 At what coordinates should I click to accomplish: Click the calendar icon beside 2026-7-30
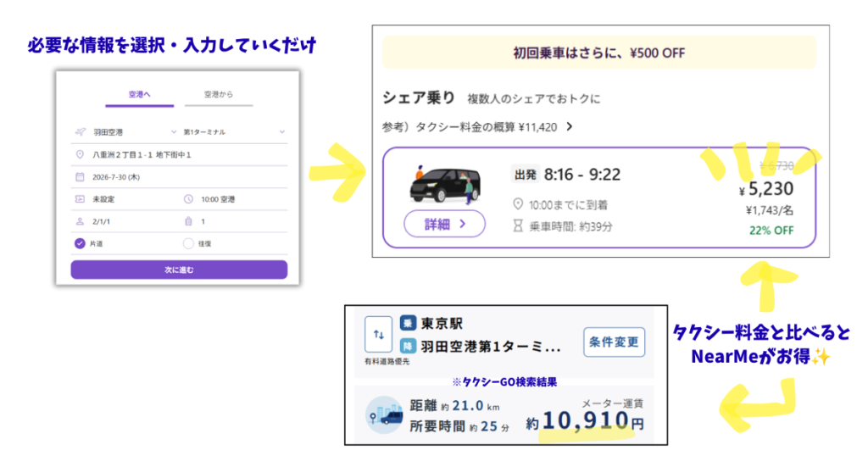[x=80, y=177]
